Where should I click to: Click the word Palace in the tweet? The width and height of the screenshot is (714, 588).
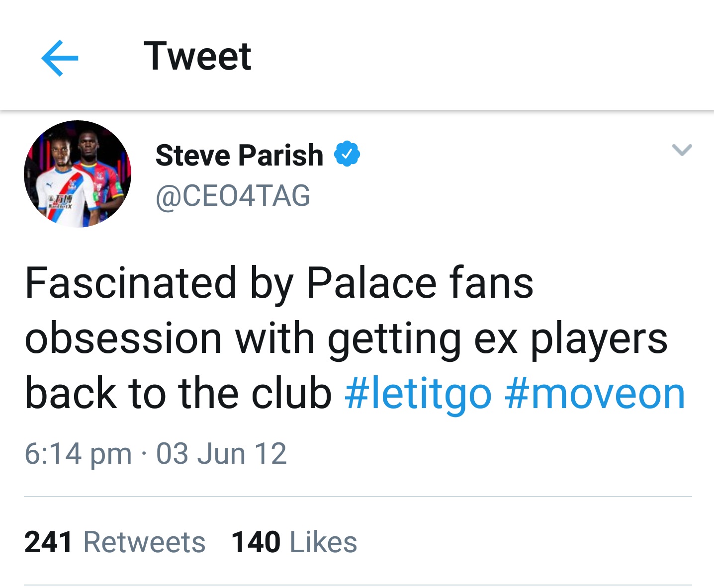coord(371,283)
